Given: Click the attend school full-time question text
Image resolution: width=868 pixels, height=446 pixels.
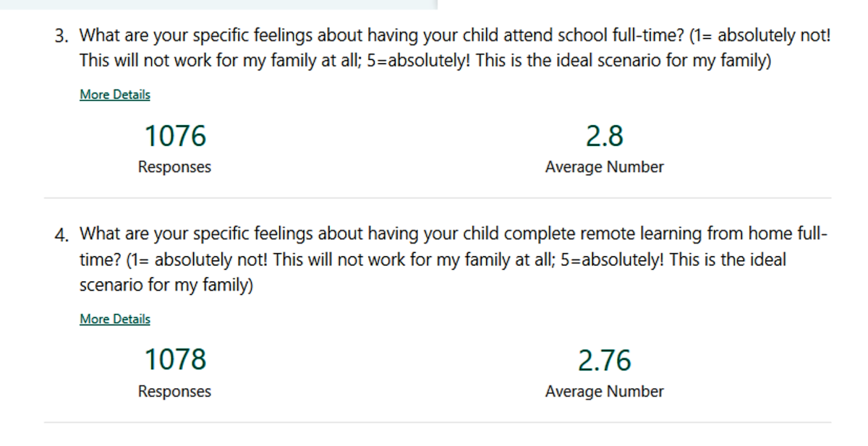Looking at the screenshot, I should coord(455,48).
